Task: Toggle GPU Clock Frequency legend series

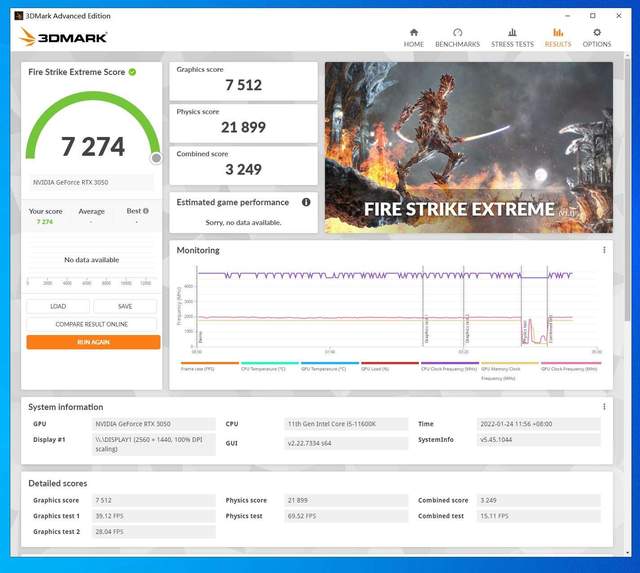Action: 571,366
